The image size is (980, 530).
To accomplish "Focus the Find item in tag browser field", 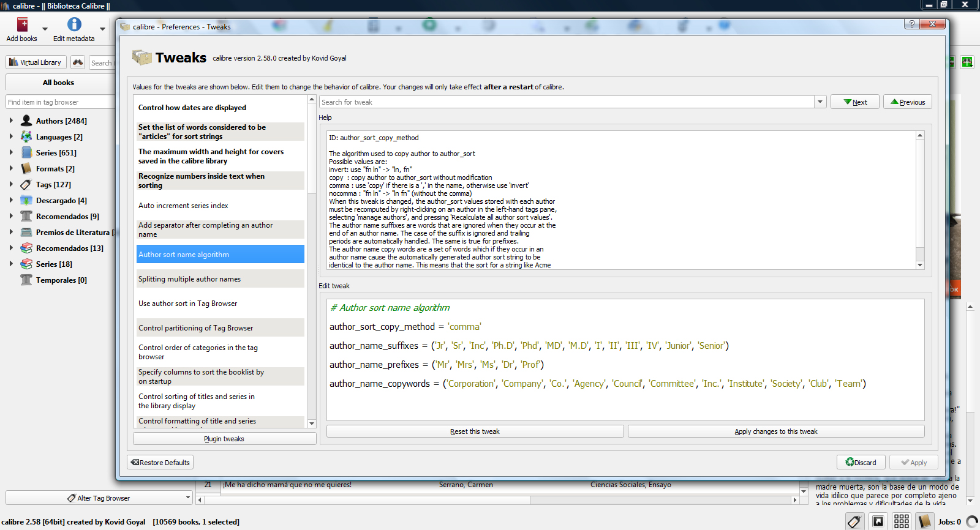I will coord(60,102).
